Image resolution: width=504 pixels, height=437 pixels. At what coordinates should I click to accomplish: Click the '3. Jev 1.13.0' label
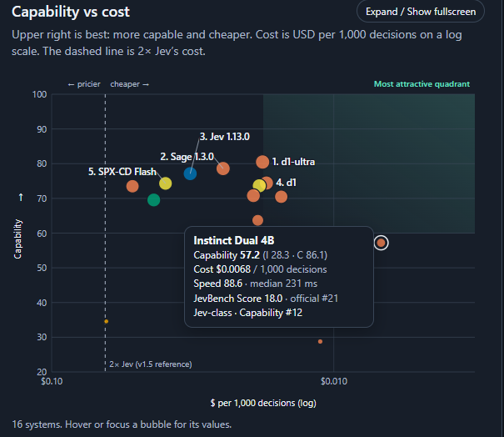[x=225, y=137]
